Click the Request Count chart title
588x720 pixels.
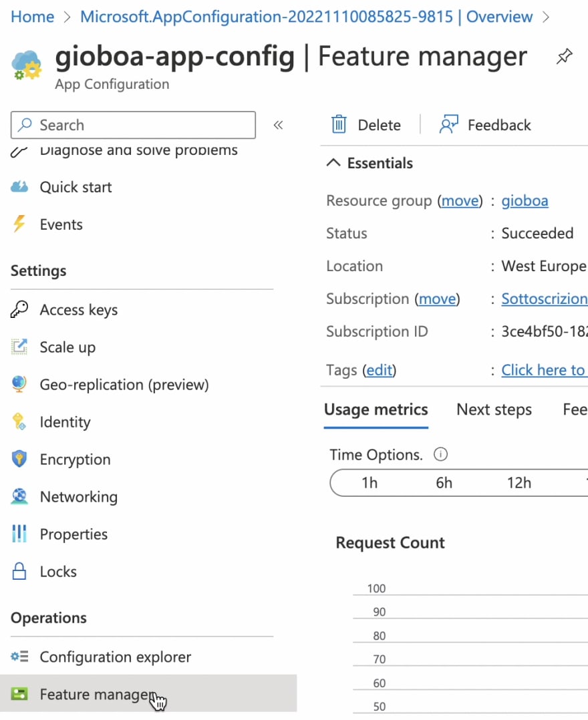coord(390,543)
